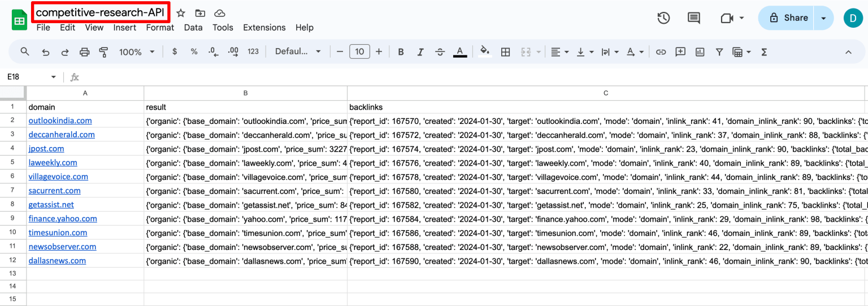Click the backlinks header cell

tap(607, 107)
